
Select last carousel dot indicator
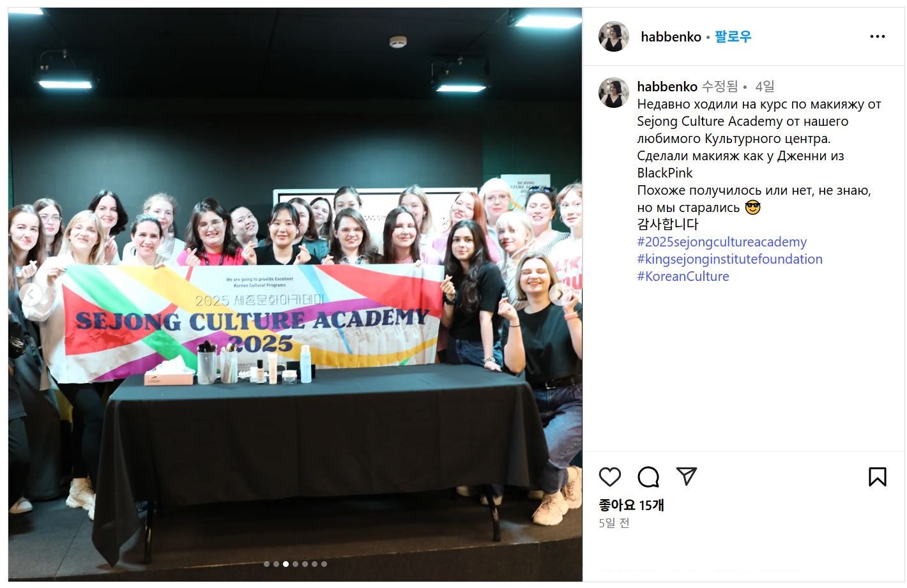coord(324,564)
